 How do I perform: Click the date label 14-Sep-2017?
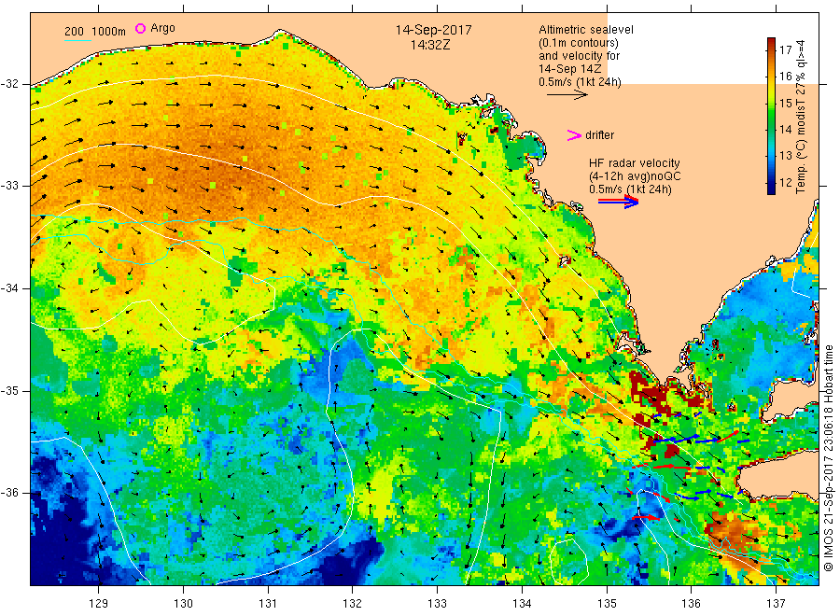(x=433, y=30)
